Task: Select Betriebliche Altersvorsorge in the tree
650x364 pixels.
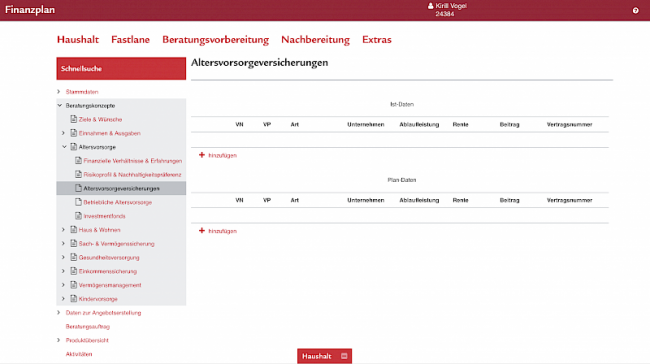Action: (118, 202)
